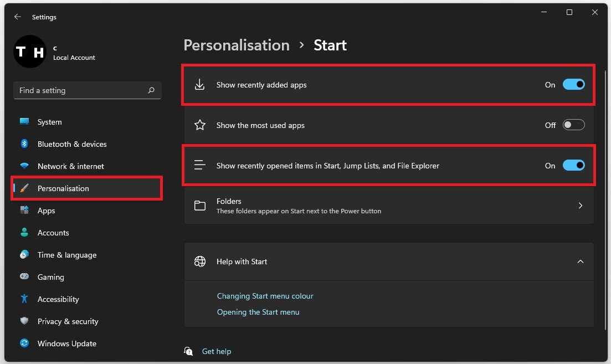Turn off recently opened items toggle
Screen dimensions: 611x364
573,166
